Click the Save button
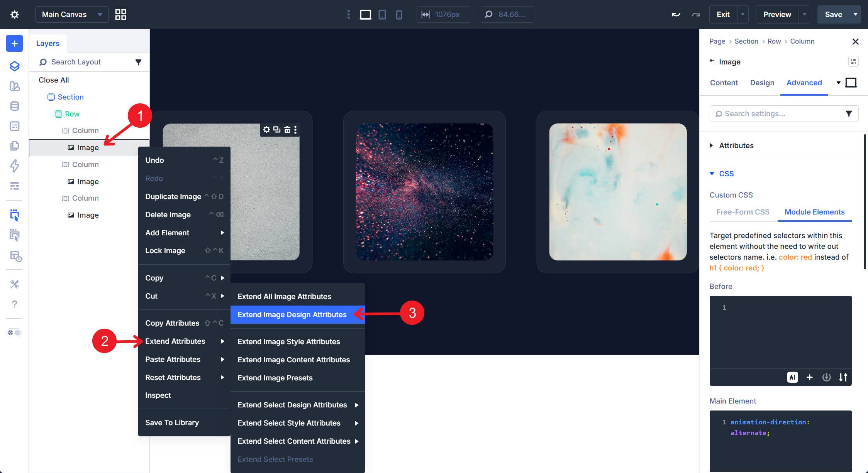The image size is (868, 473). (x=834, y=14)
